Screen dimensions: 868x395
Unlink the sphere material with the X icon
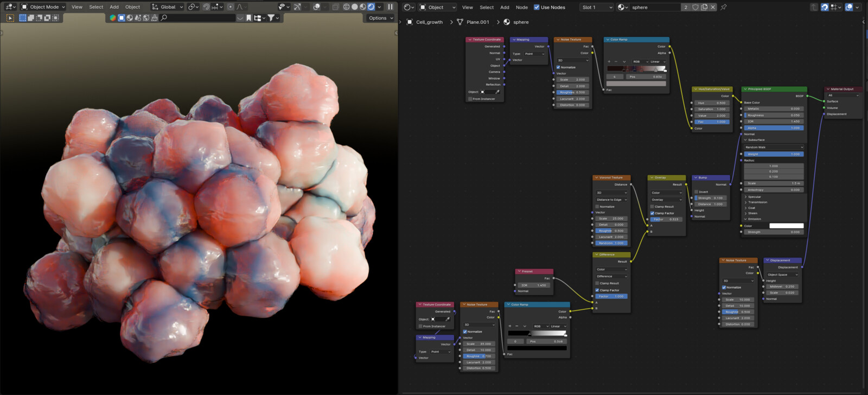pyautogui.click(x=713, y=7)
